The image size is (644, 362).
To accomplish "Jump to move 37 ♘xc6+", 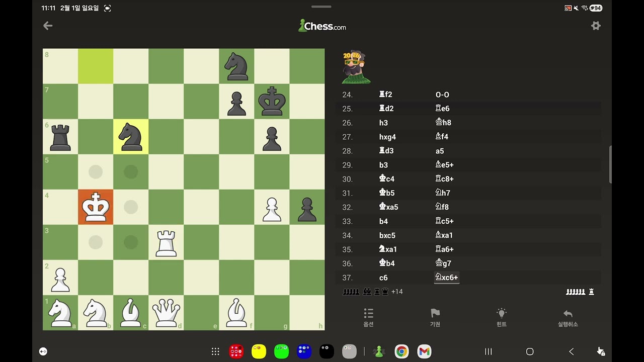I will coord(447,278).
